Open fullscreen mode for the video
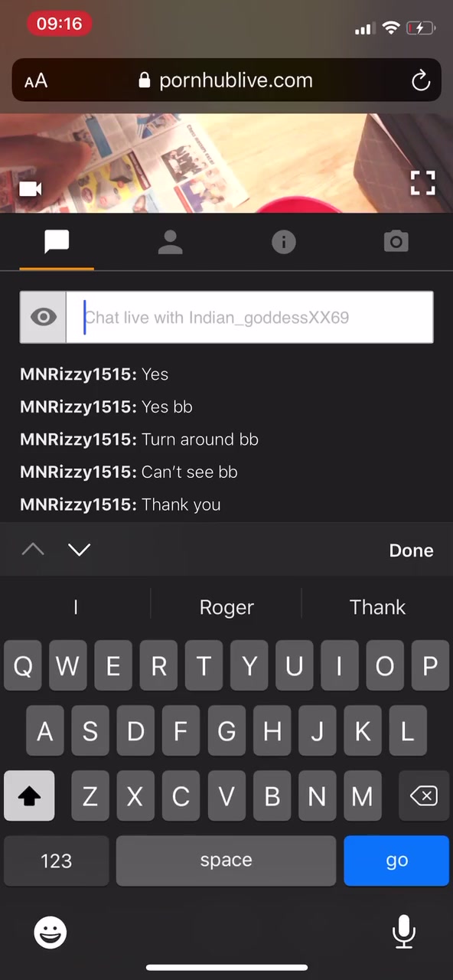 click(x=423, y=183)
